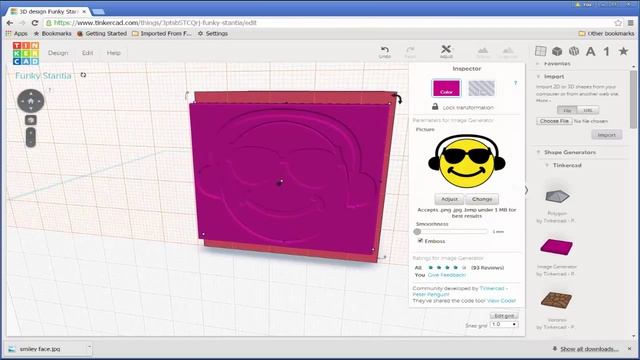
Task: Toggle the Emboss checkbox
Action: [x=420, y=241]
